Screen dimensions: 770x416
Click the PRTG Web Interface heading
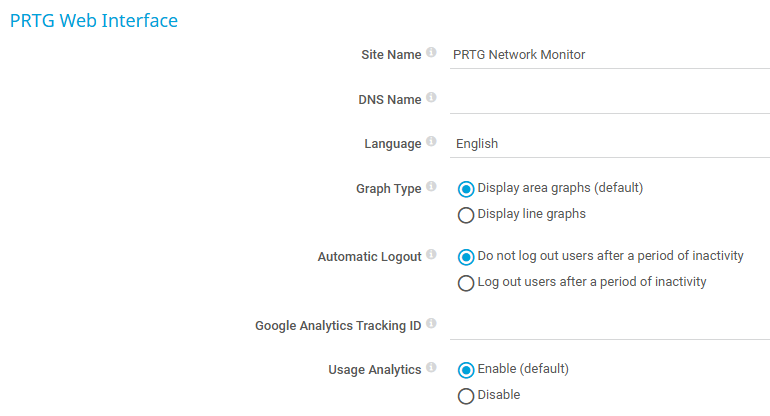tap(93, 20)
